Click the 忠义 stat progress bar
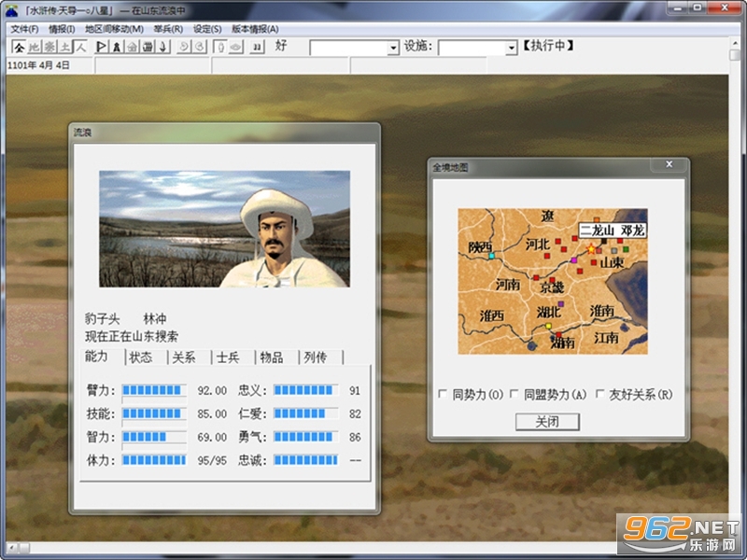The height and width of the screenshot is (560, 747). [306, 390]
